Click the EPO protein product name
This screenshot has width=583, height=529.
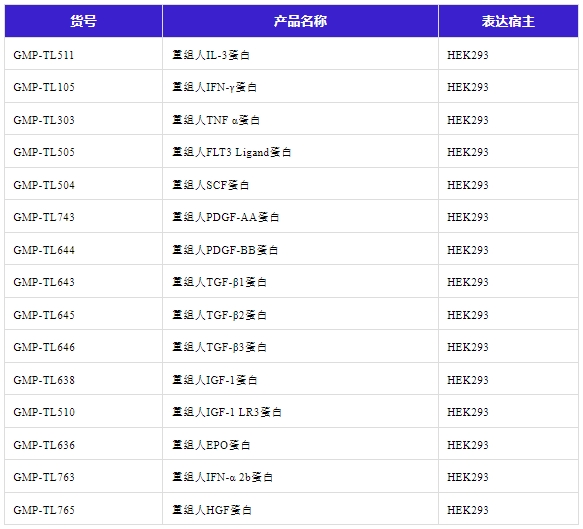point(211,445)
